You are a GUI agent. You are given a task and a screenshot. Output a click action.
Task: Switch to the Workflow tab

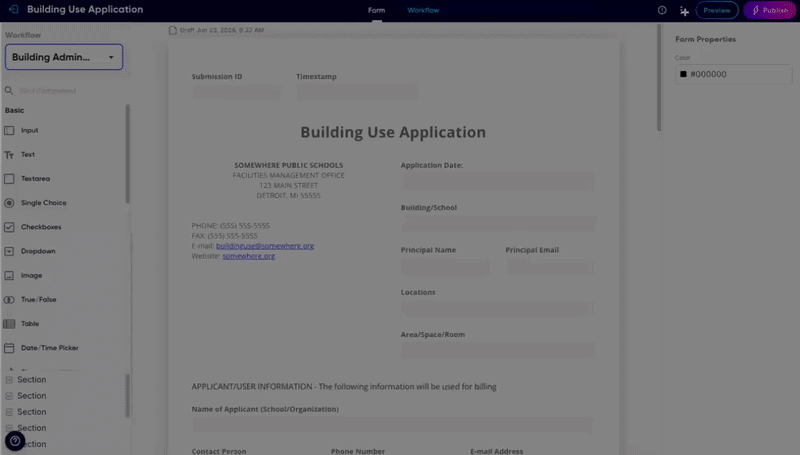(423, 10)
